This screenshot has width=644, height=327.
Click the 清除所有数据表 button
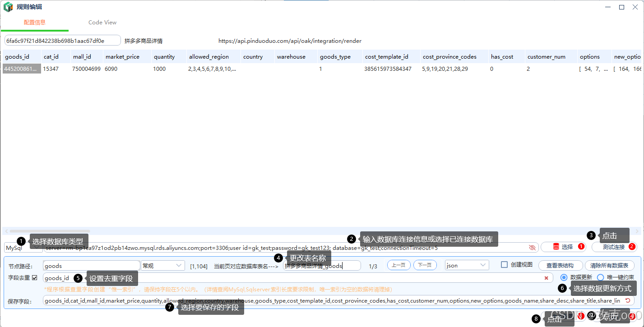point(609,265)
